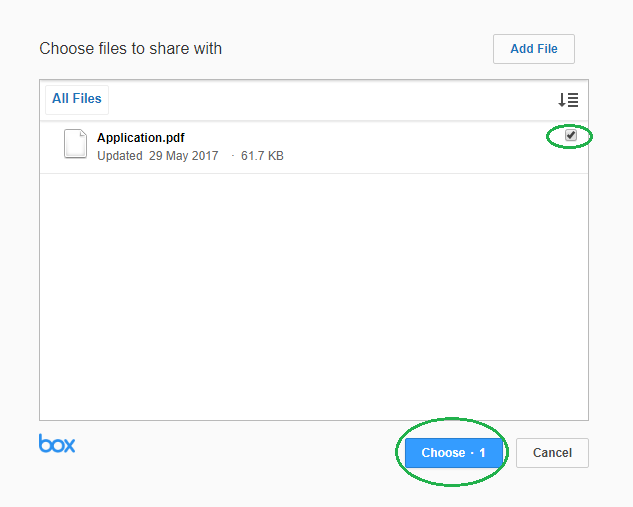Click the Updated 29 May 2017 text
The image size is (633, 507).
click(x=158, y=156)
